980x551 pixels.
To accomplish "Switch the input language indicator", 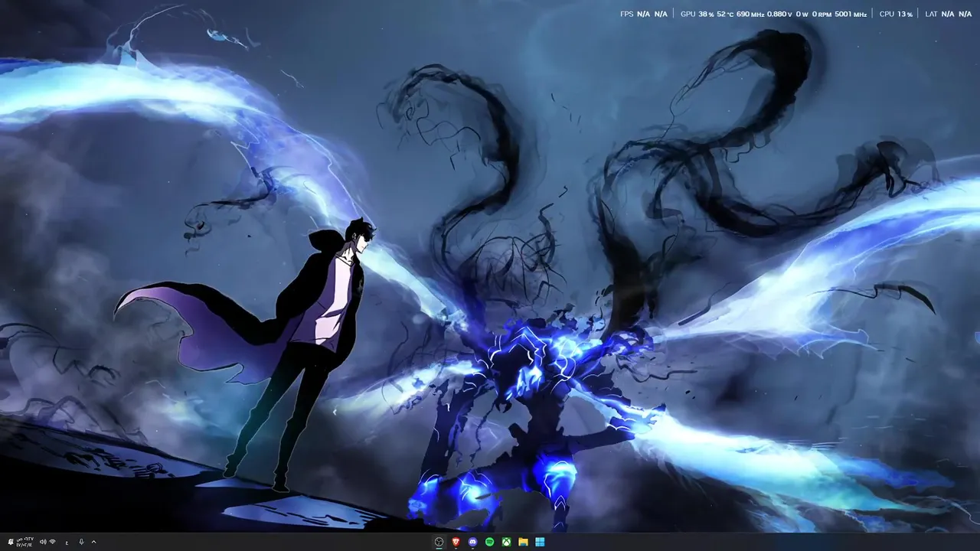I will tap(67, 543).
